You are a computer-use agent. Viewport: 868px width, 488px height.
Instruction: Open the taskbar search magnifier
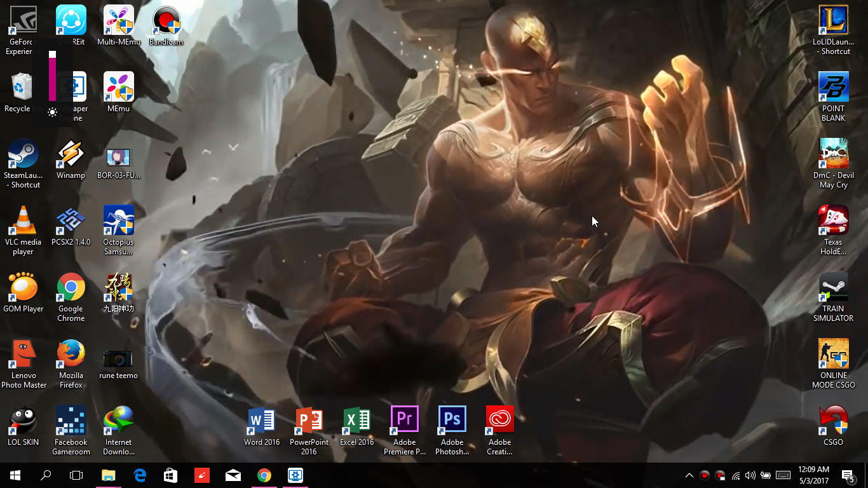coord(46,475)
